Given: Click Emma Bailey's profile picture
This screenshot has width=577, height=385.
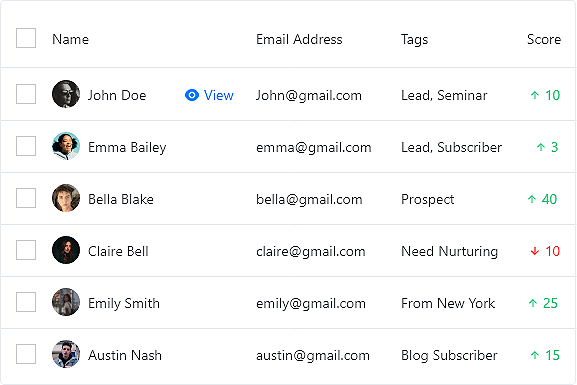Looking at the screenshot, I should point(66,146).
